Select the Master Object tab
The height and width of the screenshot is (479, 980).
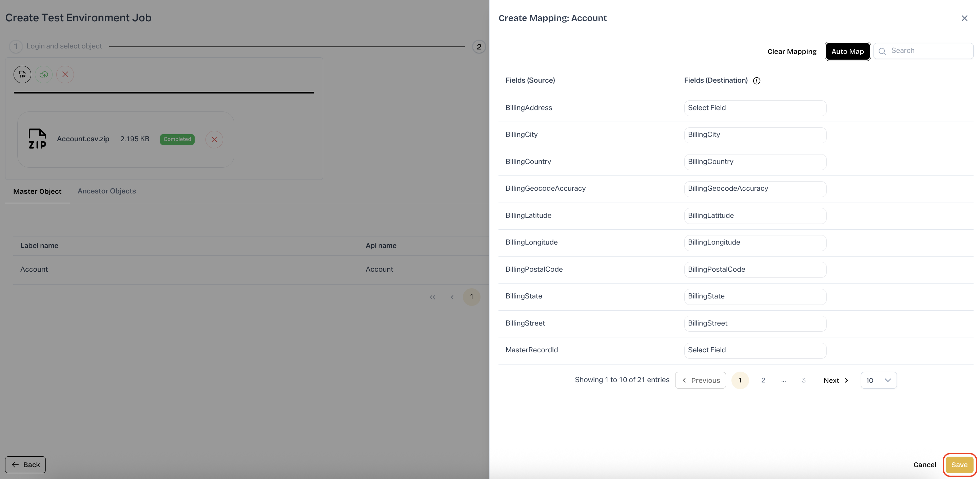pos(37,191)
